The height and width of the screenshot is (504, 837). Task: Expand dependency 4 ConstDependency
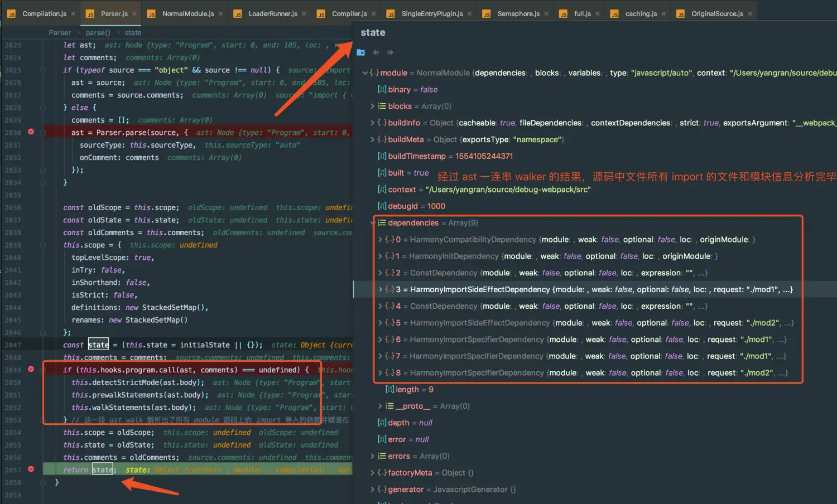tap(380, 306)
